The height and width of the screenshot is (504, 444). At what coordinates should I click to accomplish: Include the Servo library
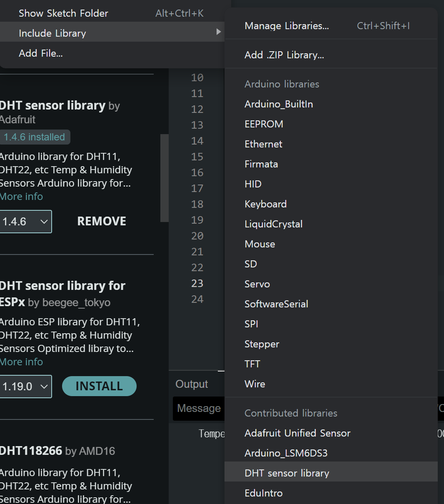pyautogui.click(x=331, y=284)
